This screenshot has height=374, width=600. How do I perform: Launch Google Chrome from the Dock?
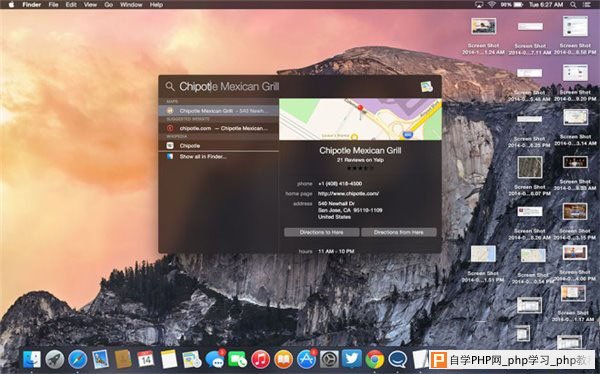pyautogui.click(x=375, y=359)
